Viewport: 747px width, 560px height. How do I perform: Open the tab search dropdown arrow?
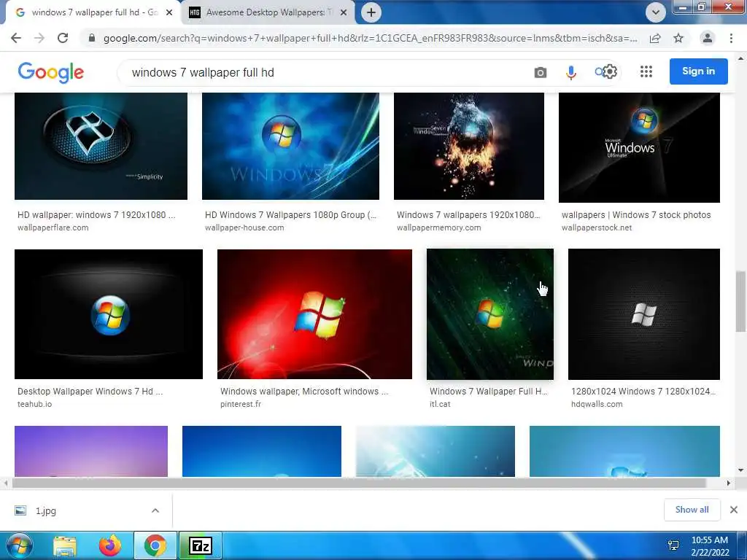pos(656,12)
